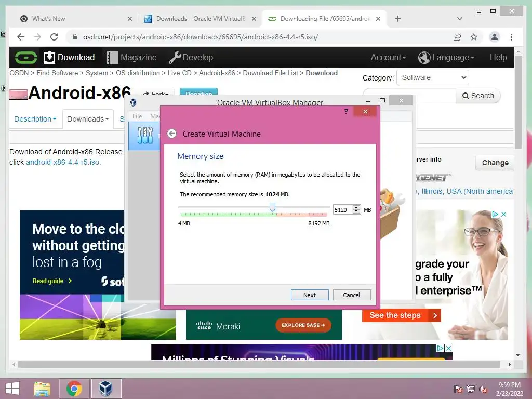
Task: Click the browser back arrow
Action: (21, 37)
